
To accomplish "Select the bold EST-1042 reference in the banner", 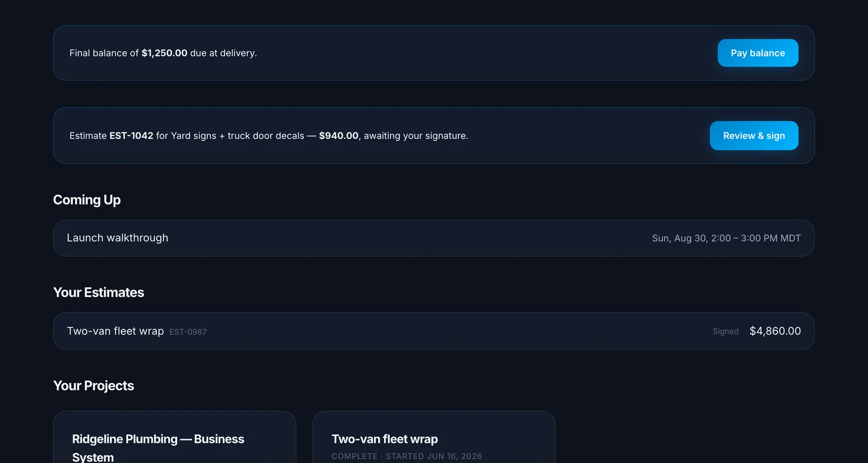I will [131, 136].
